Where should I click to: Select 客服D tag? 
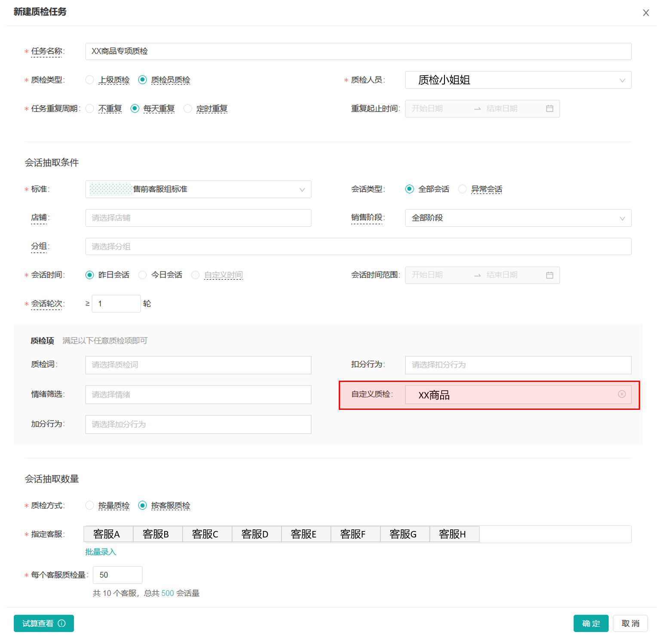point(257,534)
